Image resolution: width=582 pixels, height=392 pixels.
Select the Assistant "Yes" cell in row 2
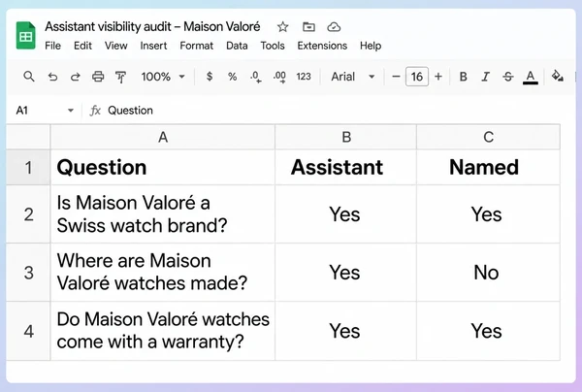[346, 214]
